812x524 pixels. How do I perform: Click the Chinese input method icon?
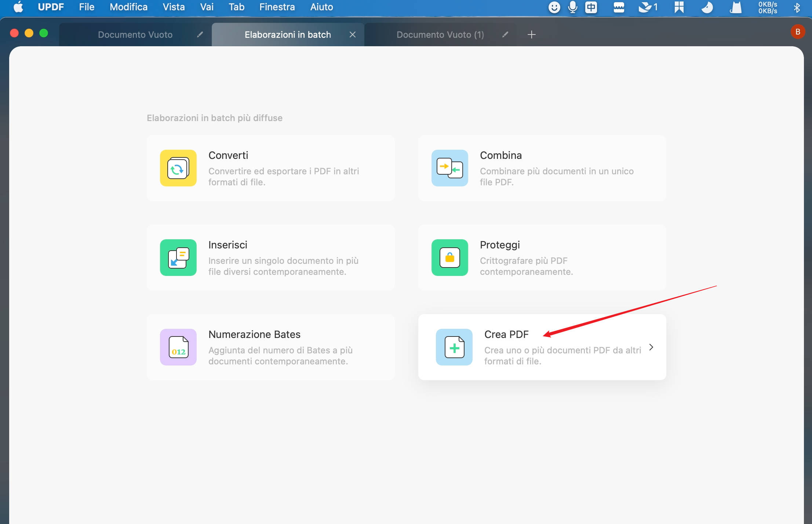pos(591,7)
